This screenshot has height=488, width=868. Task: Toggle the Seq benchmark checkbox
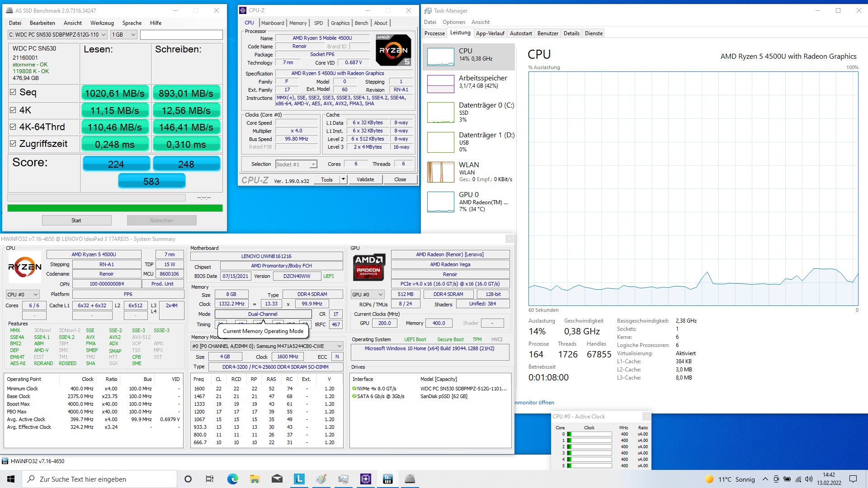(13, 92)
